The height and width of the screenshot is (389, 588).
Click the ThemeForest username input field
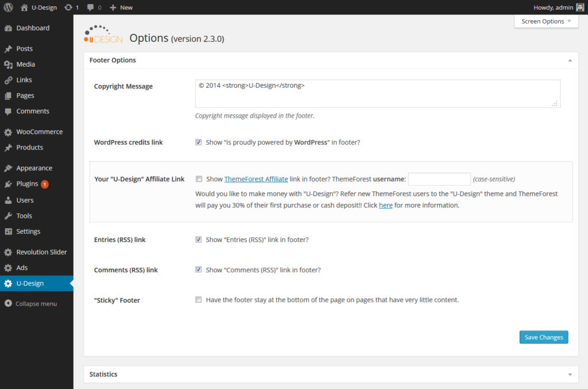pyautogui.click(x=439, y=179)
